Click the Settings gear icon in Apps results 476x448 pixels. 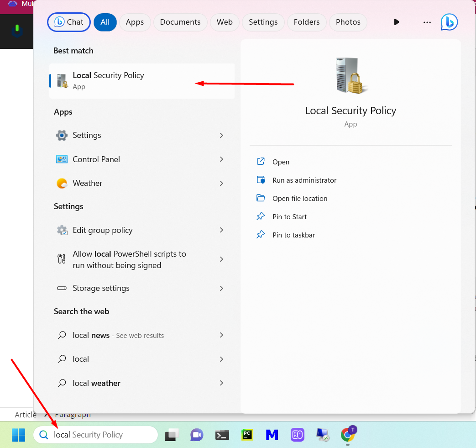pyautogui.click(x=62, y=135)
